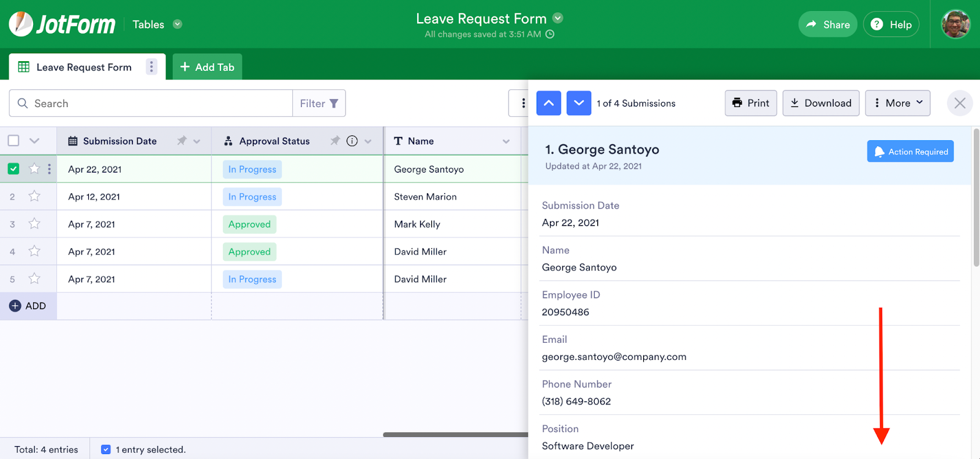The image size is (980, 459).
Task: Click the george.santoyo@company.com email value
Action: coord(614,357)
